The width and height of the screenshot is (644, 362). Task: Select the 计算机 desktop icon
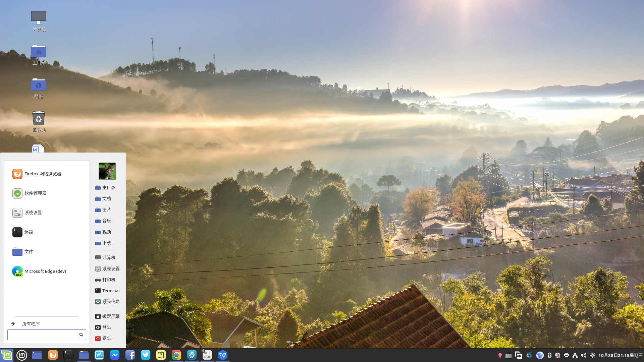pyautogui.click(x=39, y=21)
